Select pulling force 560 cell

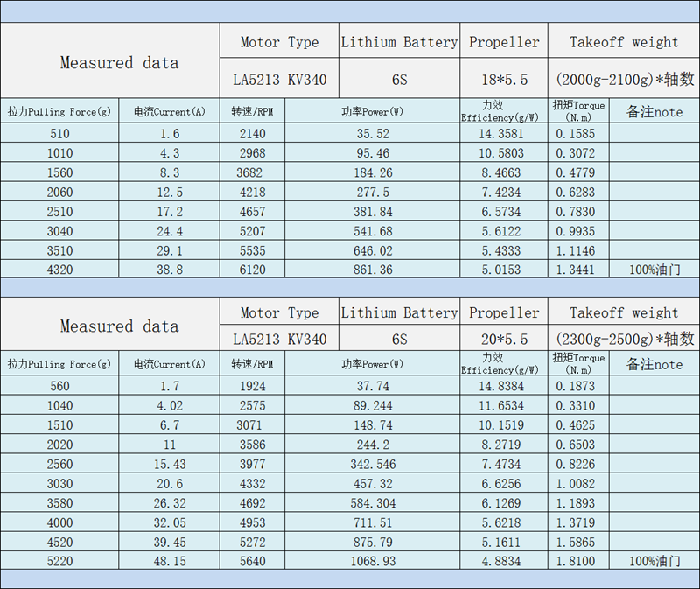pos(59,386)
